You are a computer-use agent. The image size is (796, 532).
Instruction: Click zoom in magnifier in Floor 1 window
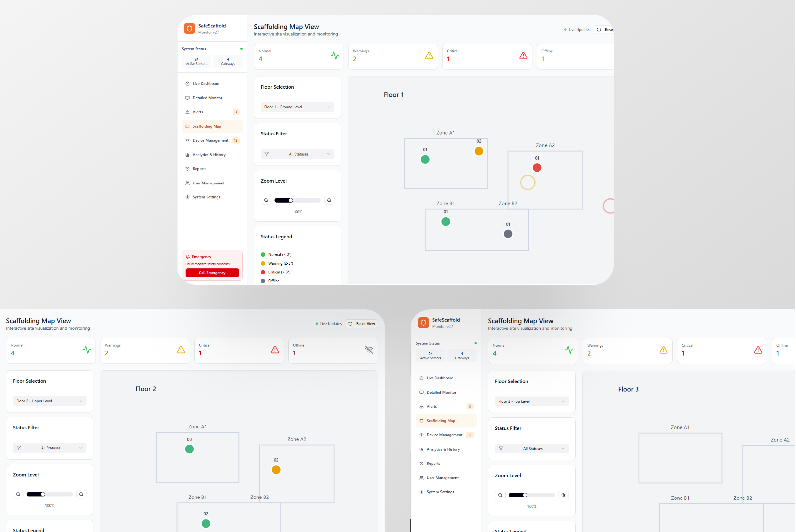point(329,200)
